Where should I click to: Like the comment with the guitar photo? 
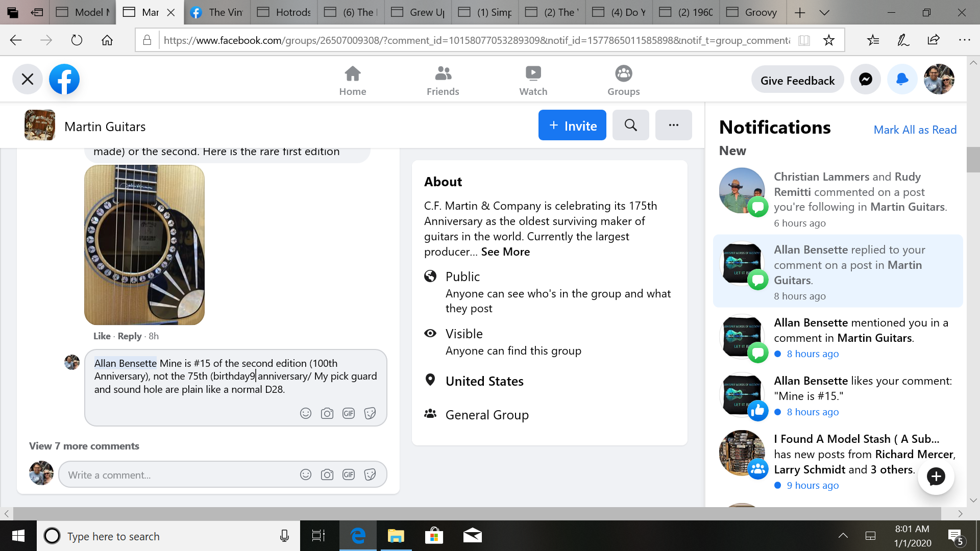tap(102, 336)
